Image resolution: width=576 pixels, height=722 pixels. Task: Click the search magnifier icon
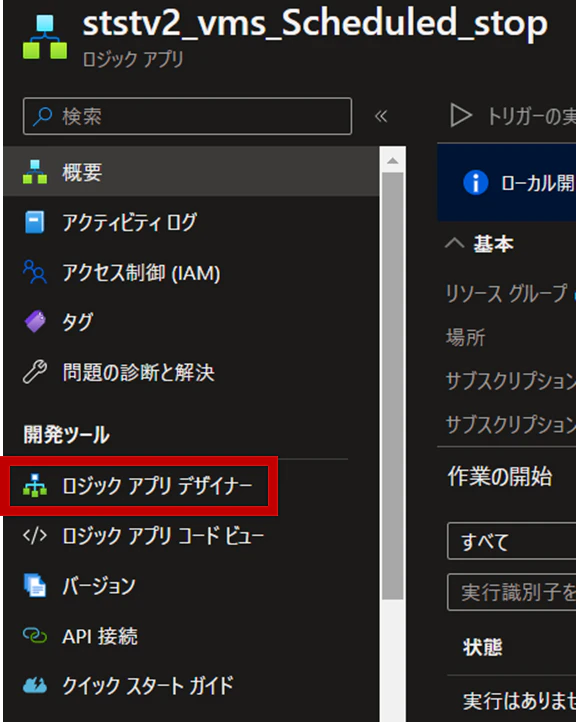click(x=43, y=116)
